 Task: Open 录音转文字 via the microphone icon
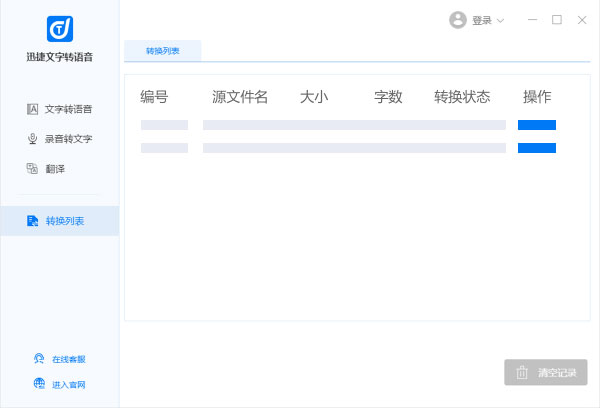33,139
